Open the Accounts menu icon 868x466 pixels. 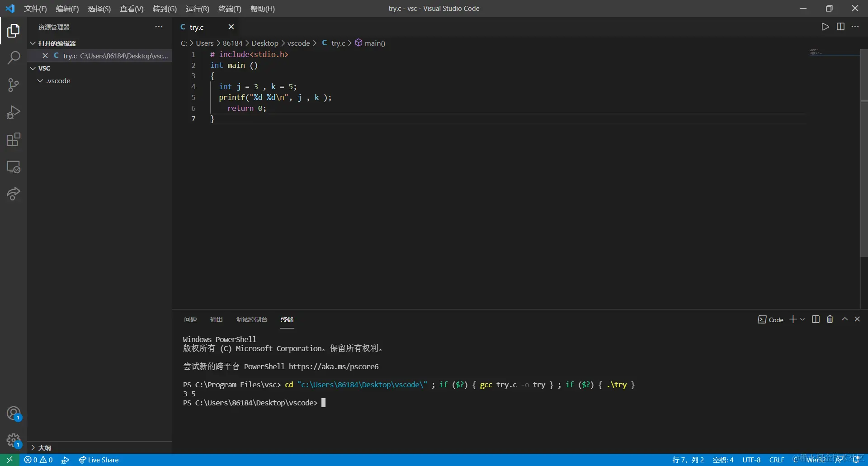tap(14, 414)
